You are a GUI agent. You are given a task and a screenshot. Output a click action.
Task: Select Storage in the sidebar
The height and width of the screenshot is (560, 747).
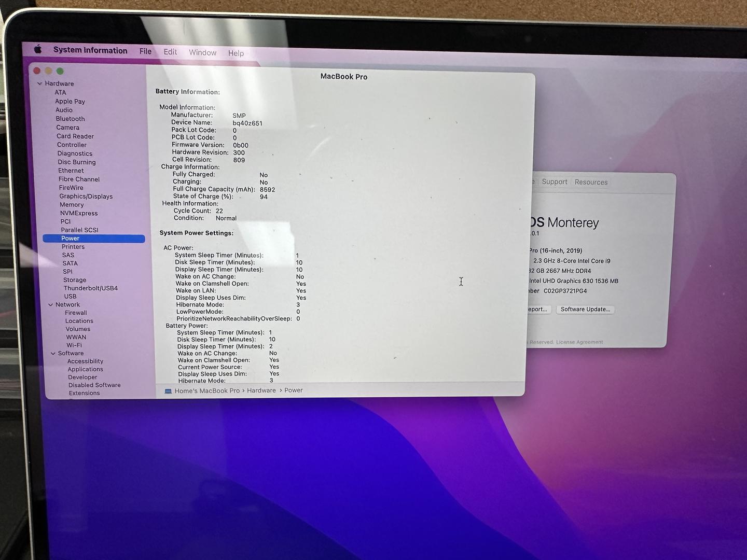(75, 280)
